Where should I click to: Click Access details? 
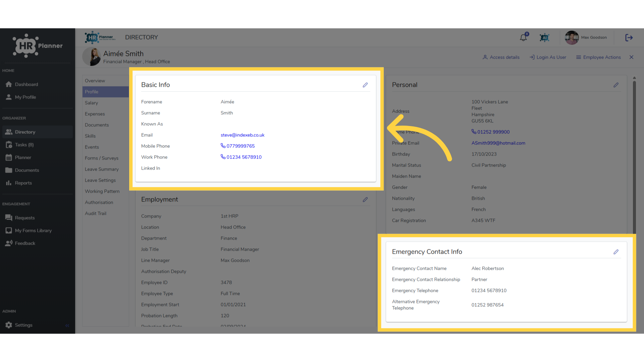pyautogui.click(x=501, y=57)
